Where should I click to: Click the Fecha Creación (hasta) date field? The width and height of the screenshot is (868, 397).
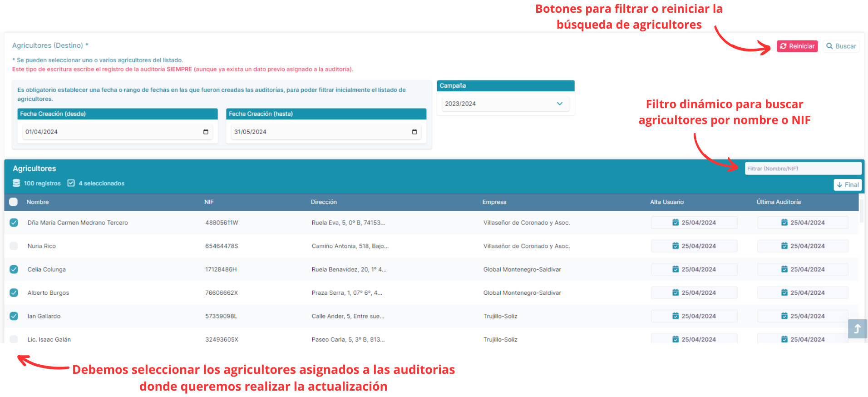[318, 132]
